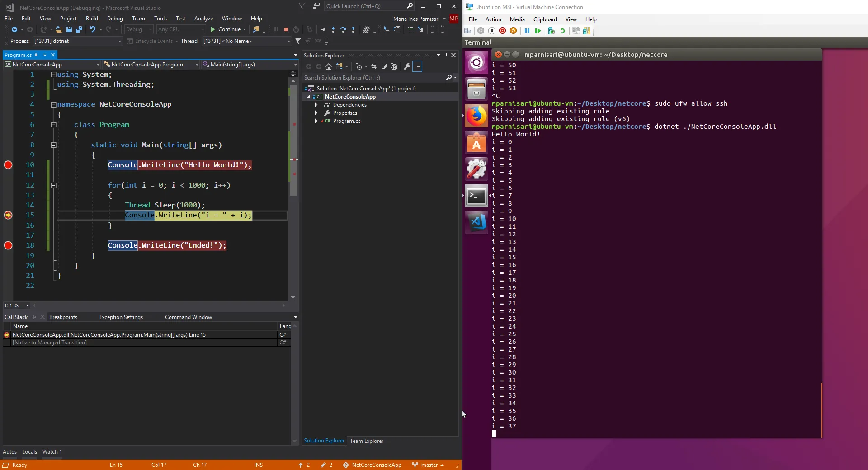This screenshot has height=470, width=868.
Task: Open the Any CPU platform dropdown
Action: [181, 29]
